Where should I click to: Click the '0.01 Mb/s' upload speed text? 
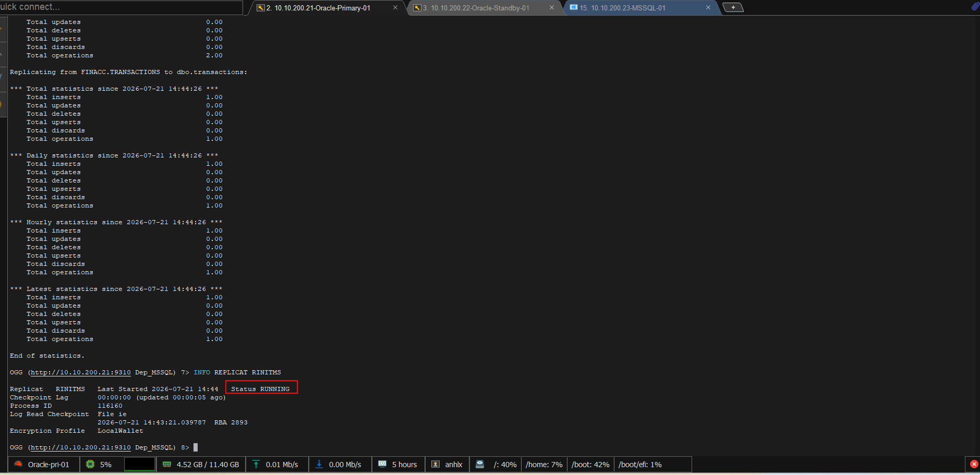282,465
